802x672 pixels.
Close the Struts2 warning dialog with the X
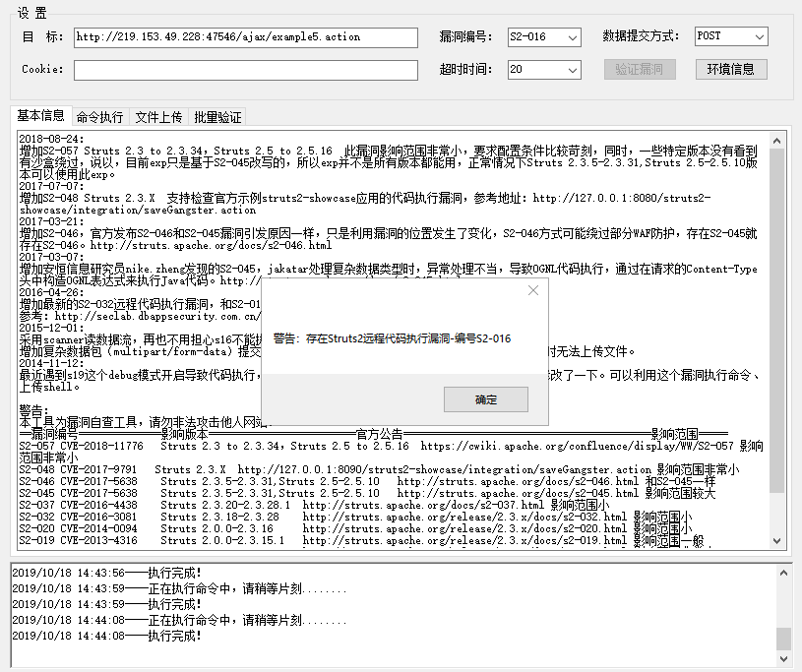[x=532, y=291]
